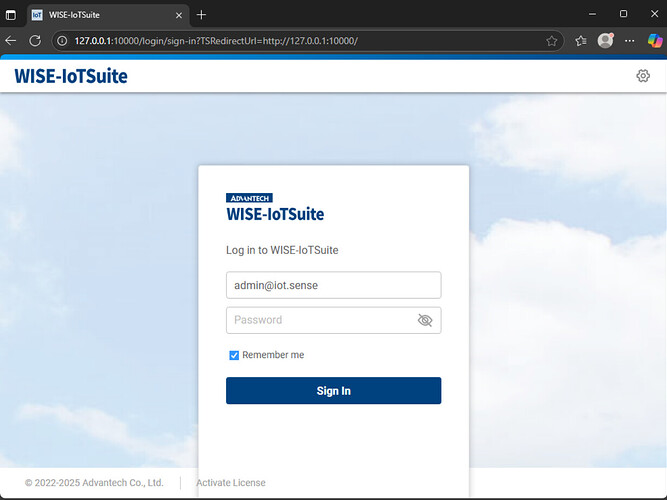Launch Copilot from the browser toolbar
The height and width of the screenshot is (500, 667).
tap(654, 41)
